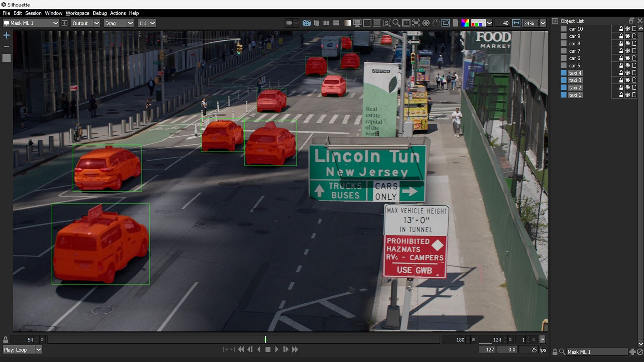This screenshot has height=362, width=644.
Task: Open the Mask ML 1 node dropdown
Action: click(x=55, y=23)
